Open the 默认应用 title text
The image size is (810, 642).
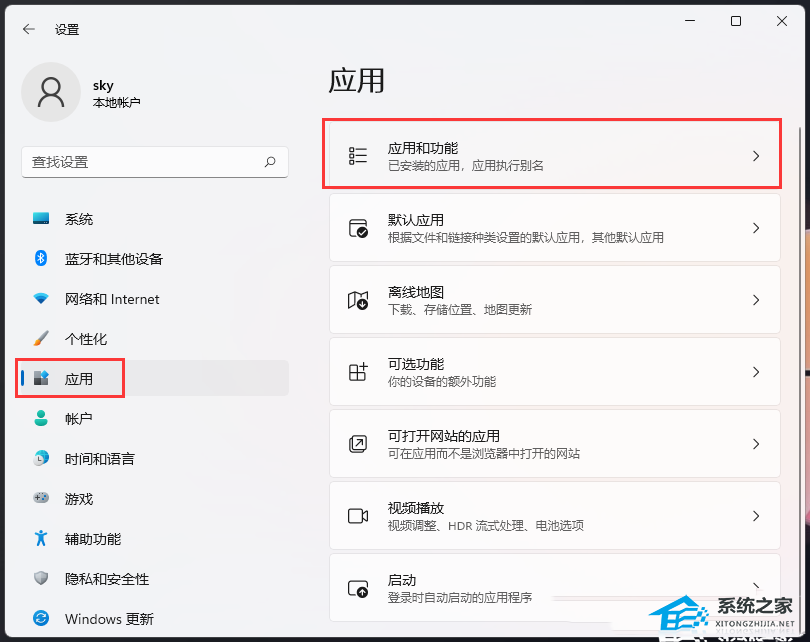tap(415, 220)
